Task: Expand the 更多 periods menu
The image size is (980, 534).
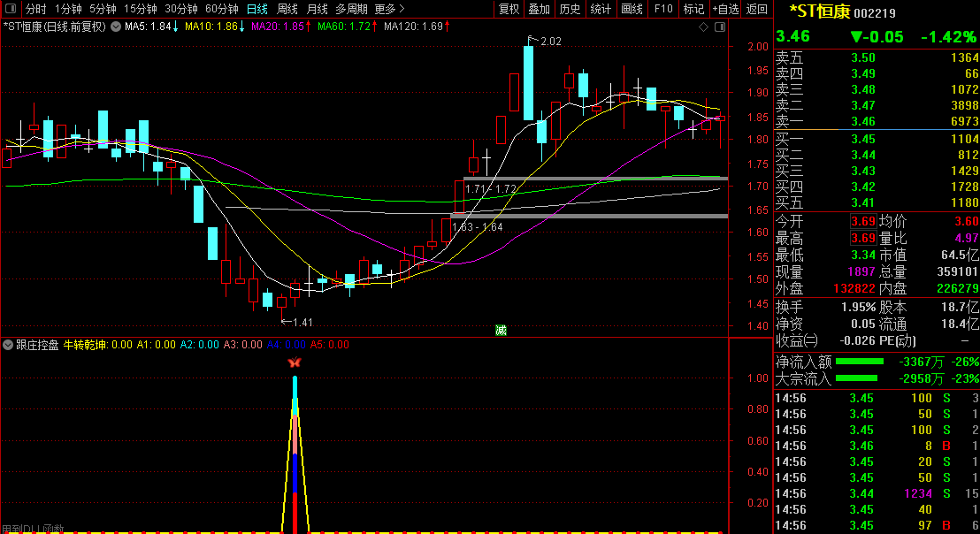Action: click(x=389, y=9)
